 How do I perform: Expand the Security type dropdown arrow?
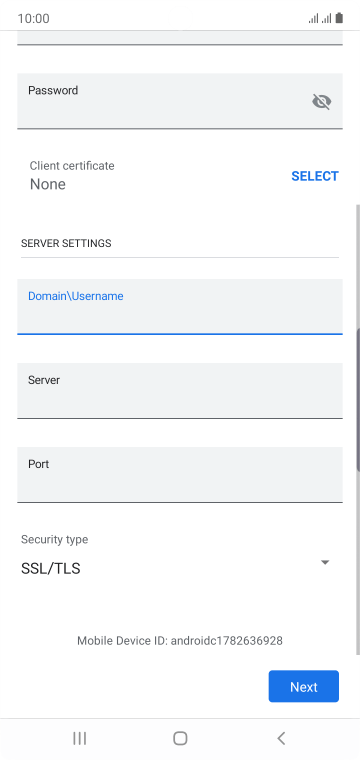(325, 562)
